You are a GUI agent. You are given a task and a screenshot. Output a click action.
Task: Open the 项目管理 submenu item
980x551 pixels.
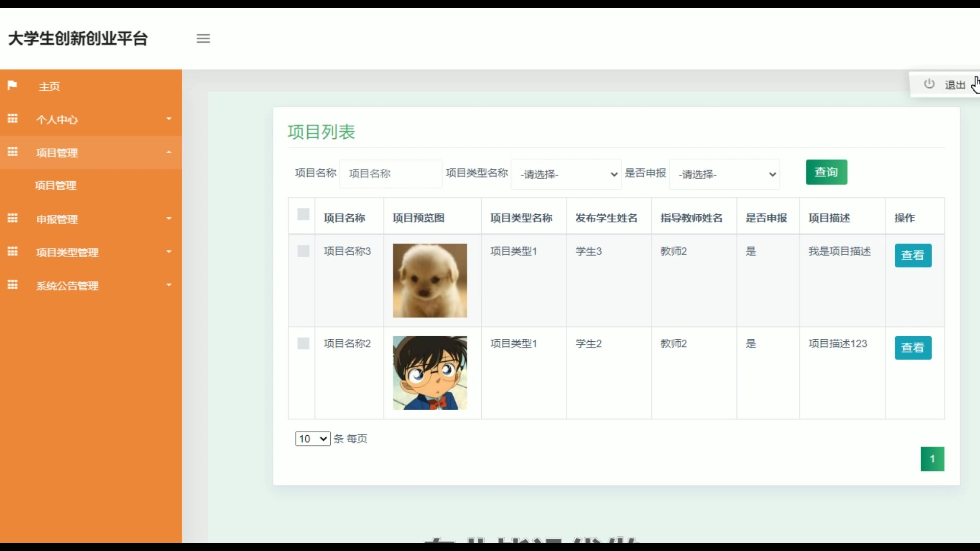(56, 186)
